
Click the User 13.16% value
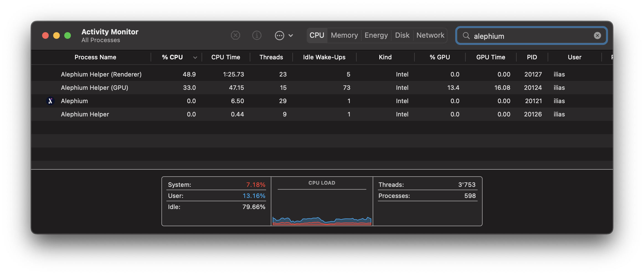click(254, 196)
